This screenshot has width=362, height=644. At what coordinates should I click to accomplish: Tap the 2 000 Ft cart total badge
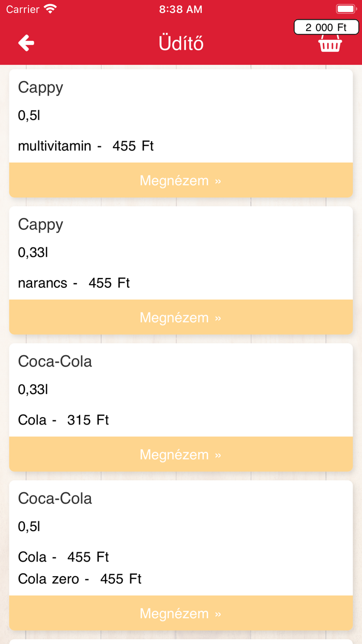pos(326,26)
